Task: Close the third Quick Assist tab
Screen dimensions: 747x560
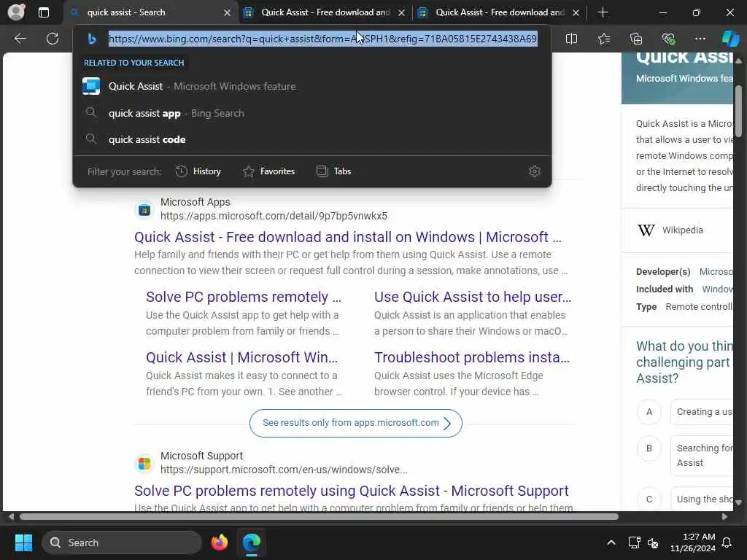Action: [576, 13]
